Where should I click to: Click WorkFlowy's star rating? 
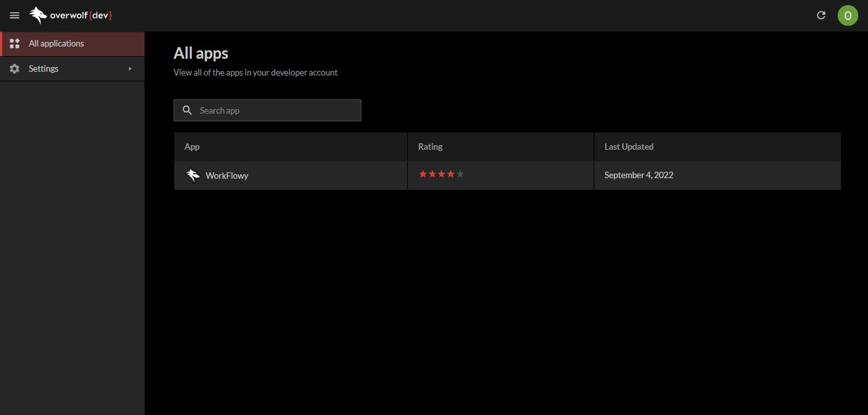[x=441, y=174]
